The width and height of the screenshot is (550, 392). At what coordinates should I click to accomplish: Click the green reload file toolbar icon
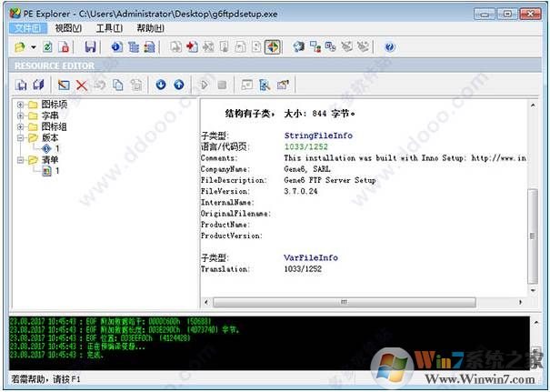47,47
